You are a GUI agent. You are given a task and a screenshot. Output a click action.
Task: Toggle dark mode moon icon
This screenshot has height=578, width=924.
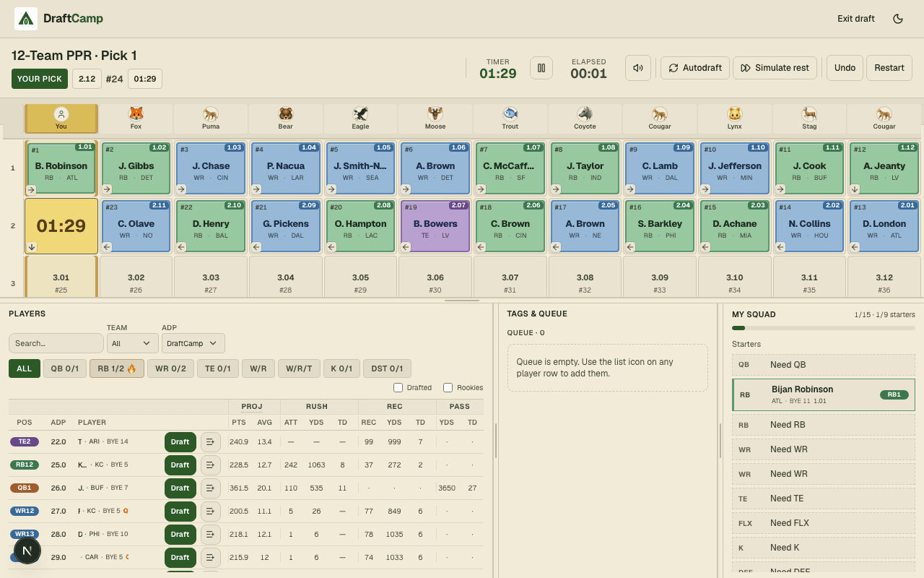tap(898, 19)
